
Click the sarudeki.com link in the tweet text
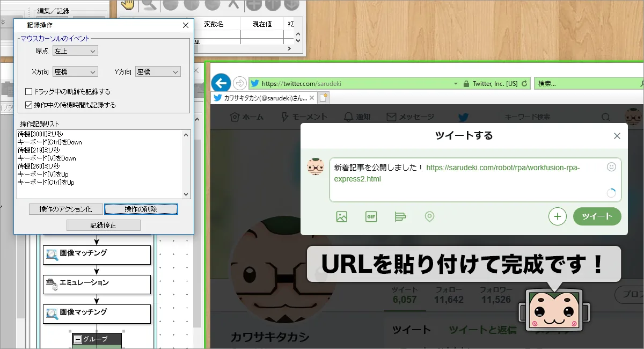pyautogui.click(x=457, y=173)
